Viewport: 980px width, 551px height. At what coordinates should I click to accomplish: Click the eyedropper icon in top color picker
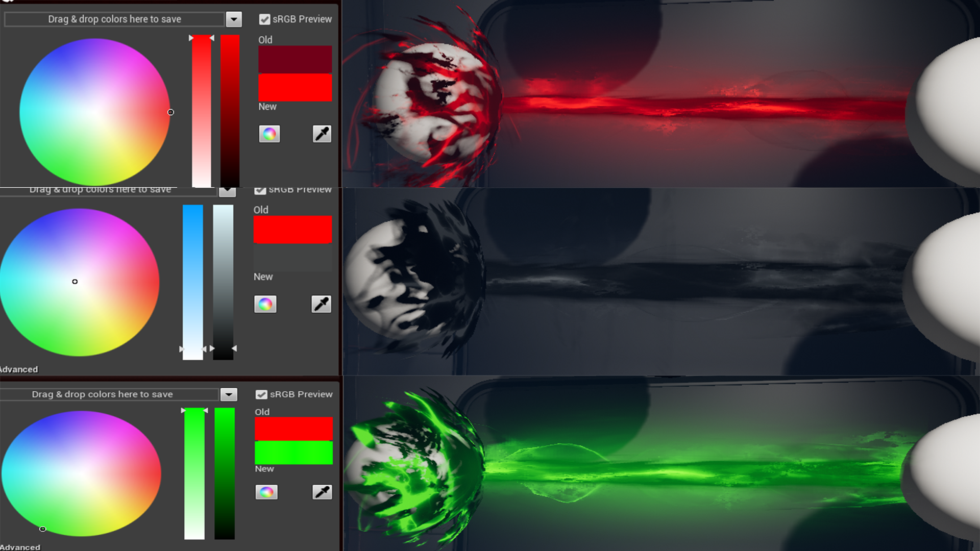point(322,133)
